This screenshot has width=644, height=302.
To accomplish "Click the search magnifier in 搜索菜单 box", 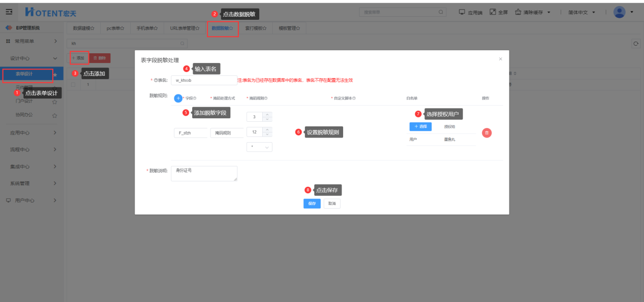I will pos(441,12).
